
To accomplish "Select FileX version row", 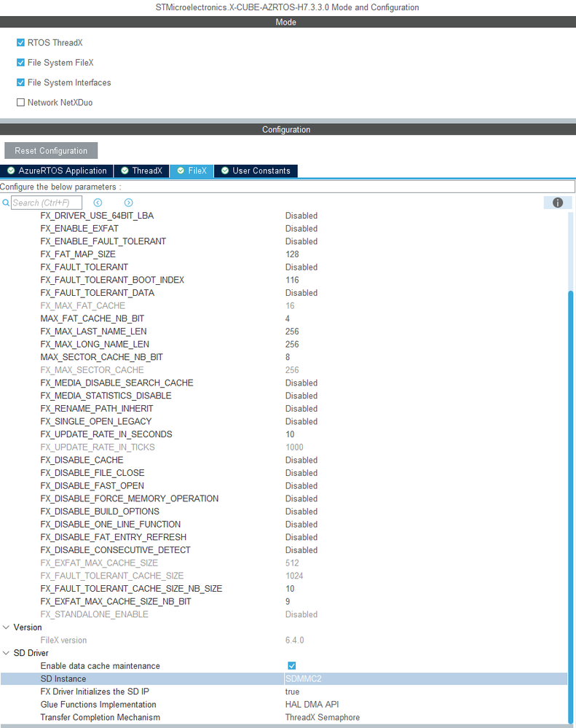I will (x=283, y=641).
